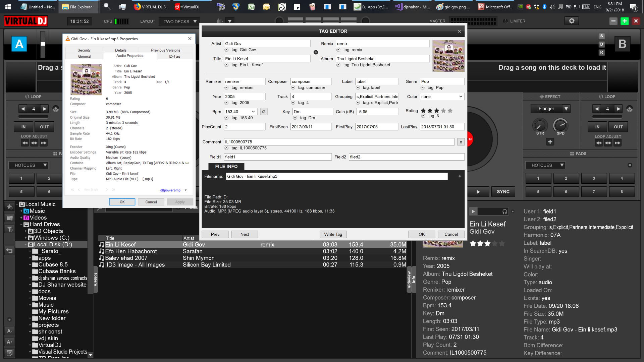644x362 pixels.
Task: Toggle deck B loop mode round button
Action: [630, 109]
